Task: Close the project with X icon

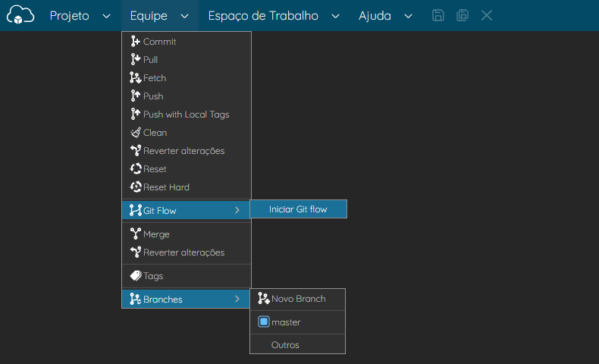Action: (486, 15)
